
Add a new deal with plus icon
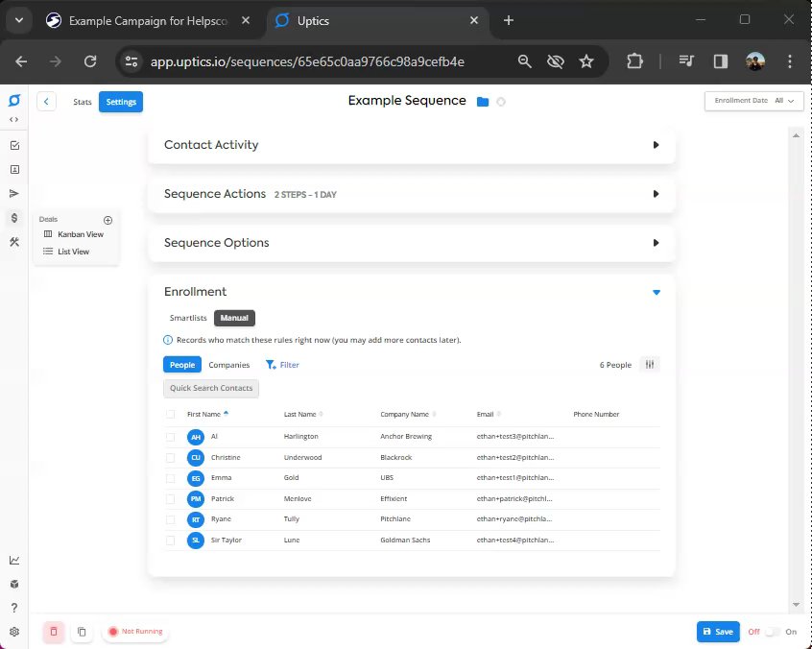(x=107, y=220)
